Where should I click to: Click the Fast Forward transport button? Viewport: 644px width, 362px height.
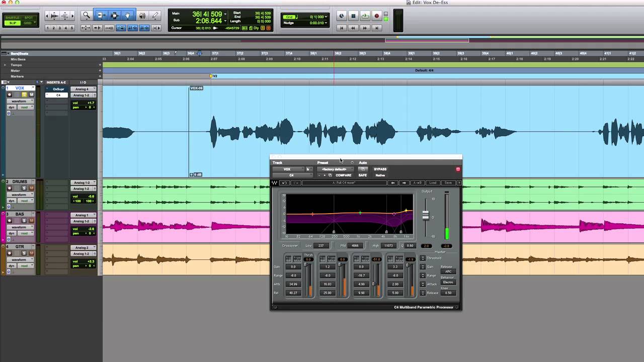(x=365, y=28)
